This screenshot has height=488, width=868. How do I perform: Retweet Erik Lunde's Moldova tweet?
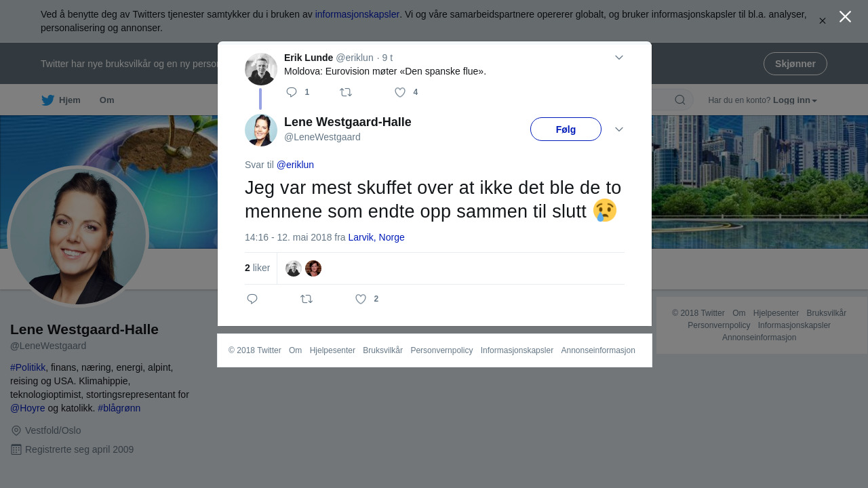click(x=346, y=92)
